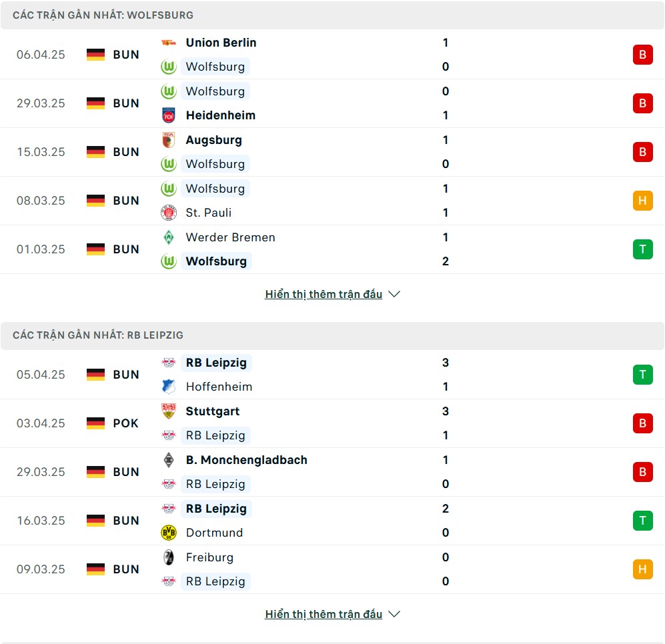This screenshot has height=644, width=665.
Task: Click the Augsburg club crest
Action: [x=168, y=140]
